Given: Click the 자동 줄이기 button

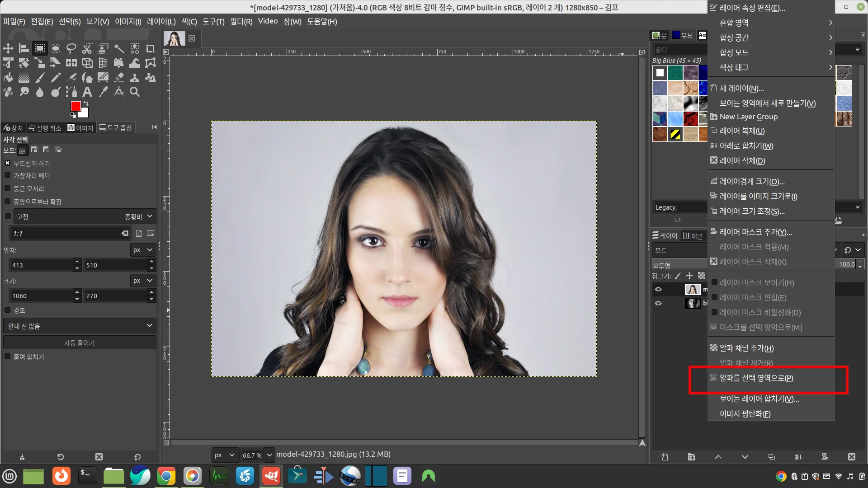Looking at the screenshot, I should tap(80, 343).
